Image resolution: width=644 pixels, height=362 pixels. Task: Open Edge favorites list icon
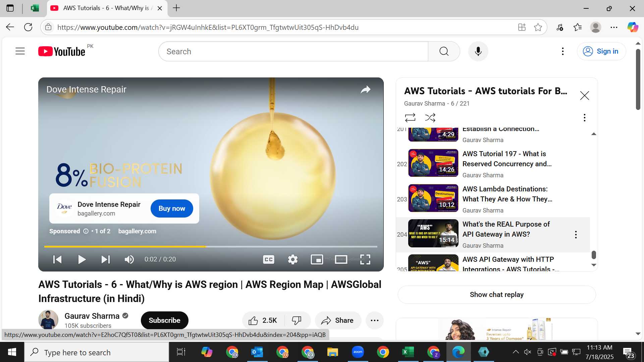tap(578, 27)
